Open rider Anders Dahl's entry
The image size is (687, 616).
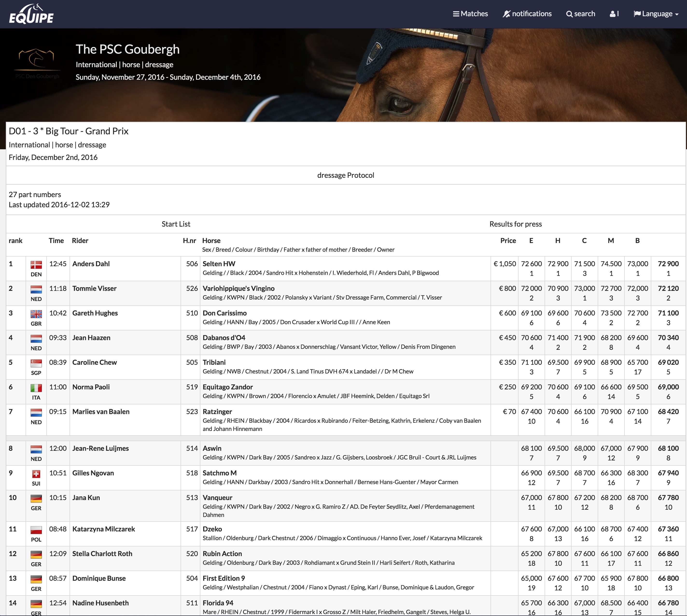[91, 264]
